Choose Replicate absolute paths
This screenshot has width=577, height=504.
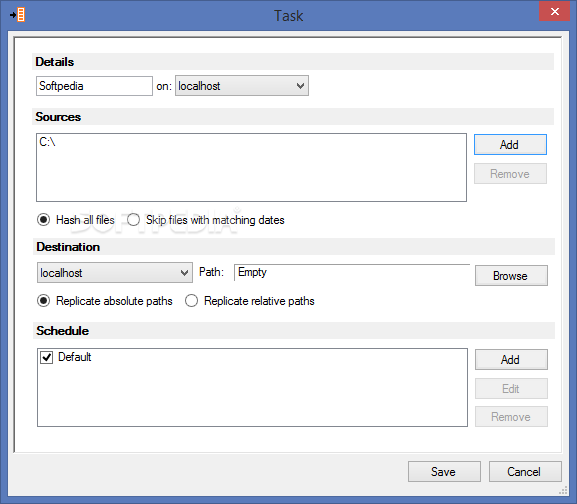(105, 301)
